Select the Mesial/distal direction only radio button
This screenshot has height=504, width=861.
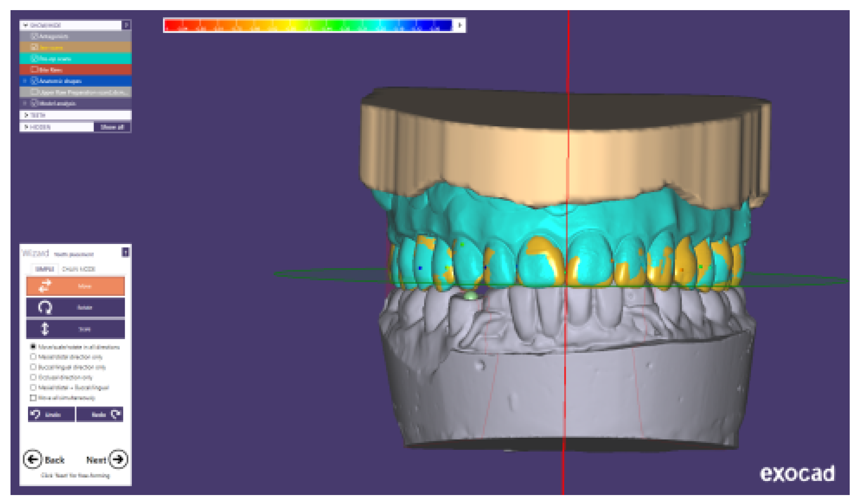coord(33,357)
